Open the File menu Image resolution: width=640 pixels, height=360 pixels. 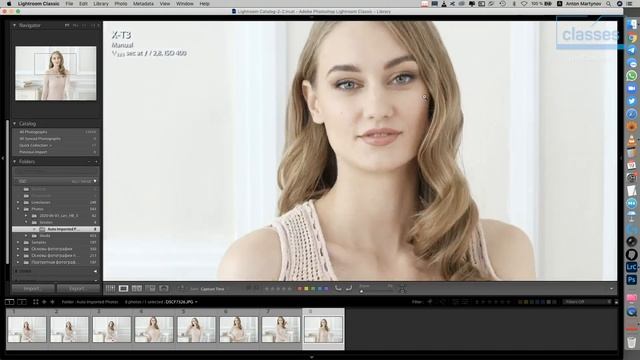[x=69, y=4]
